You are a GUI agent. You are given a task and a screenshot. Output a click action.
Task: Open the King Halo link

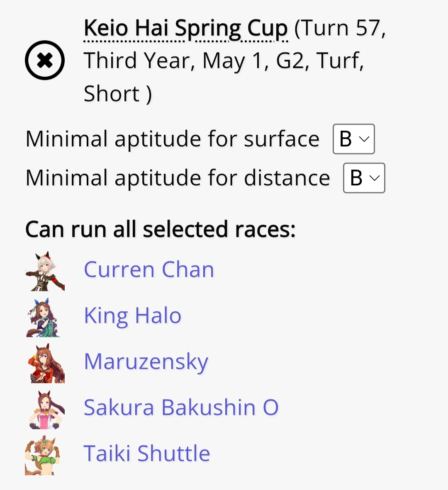[133, 315]
